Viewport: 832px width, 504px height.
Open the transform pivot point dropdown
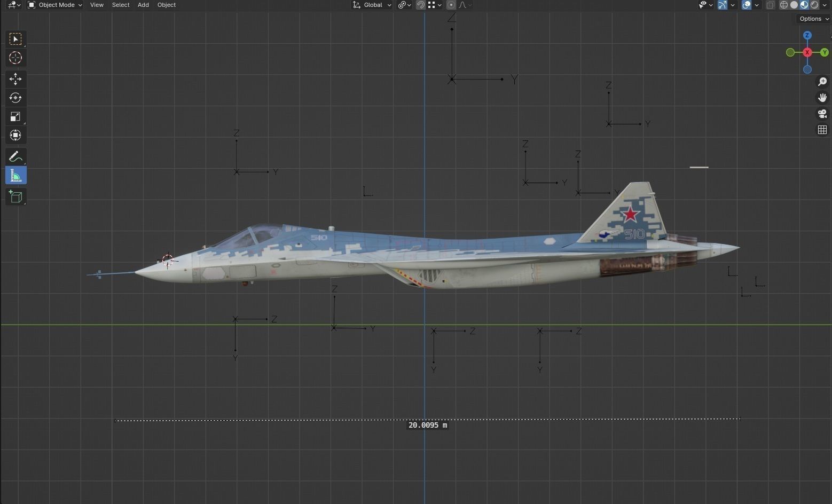[x=405, y=5]
